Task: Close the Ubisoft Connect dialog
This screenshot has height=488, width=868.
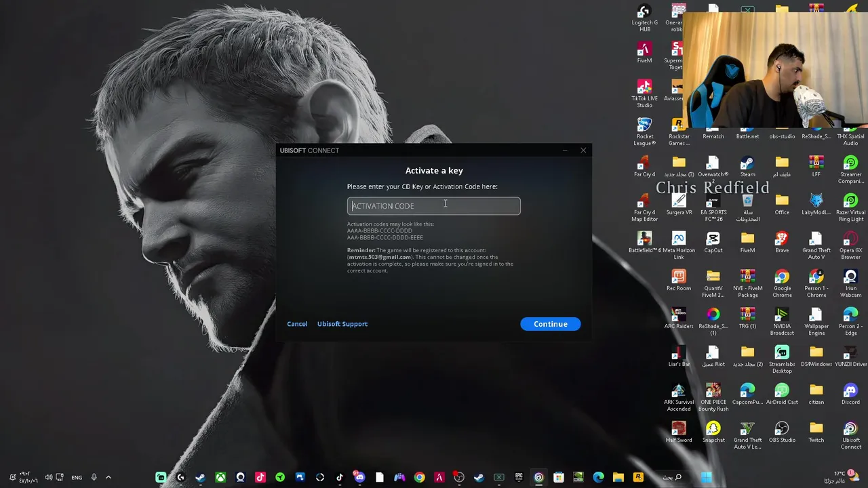Action: (583, 150)
